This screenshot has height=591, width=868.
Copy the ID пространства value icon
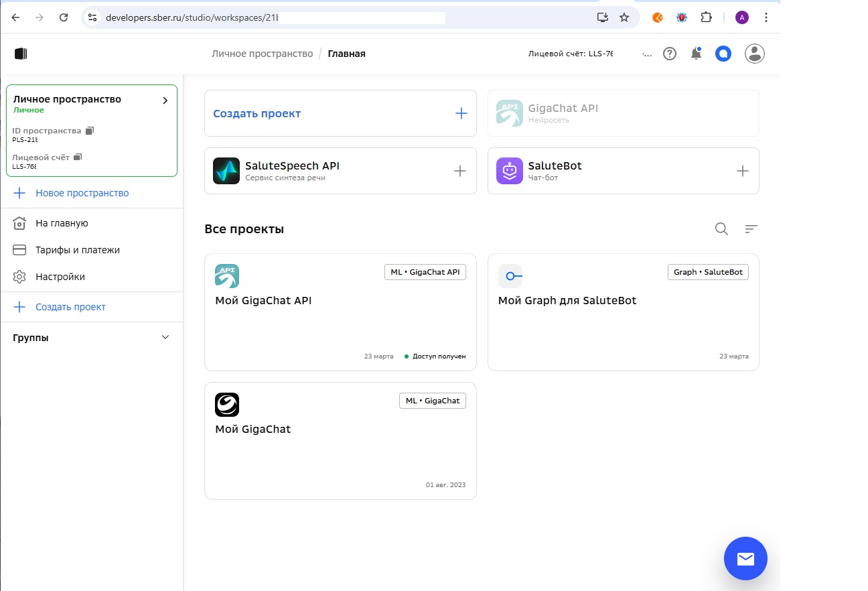tap(90, 131)
